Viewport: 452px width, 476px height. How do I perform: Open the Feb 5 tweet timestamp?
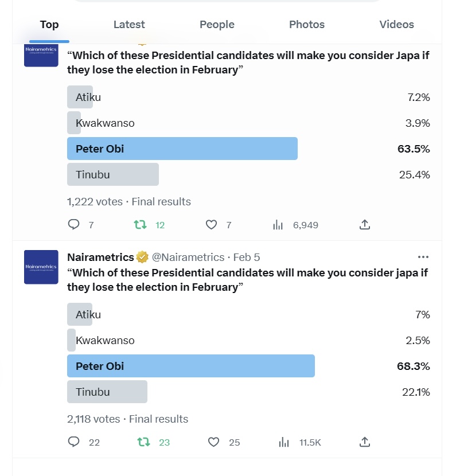pyautogui.click(x=247, y=257)
